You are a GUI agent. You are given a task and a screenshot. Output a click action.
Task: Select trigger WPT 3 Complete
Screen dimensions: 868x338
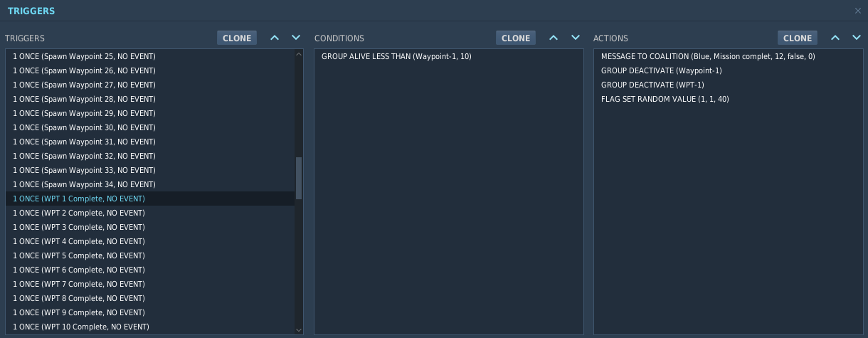pyautogui.click(x=150, y=227)
